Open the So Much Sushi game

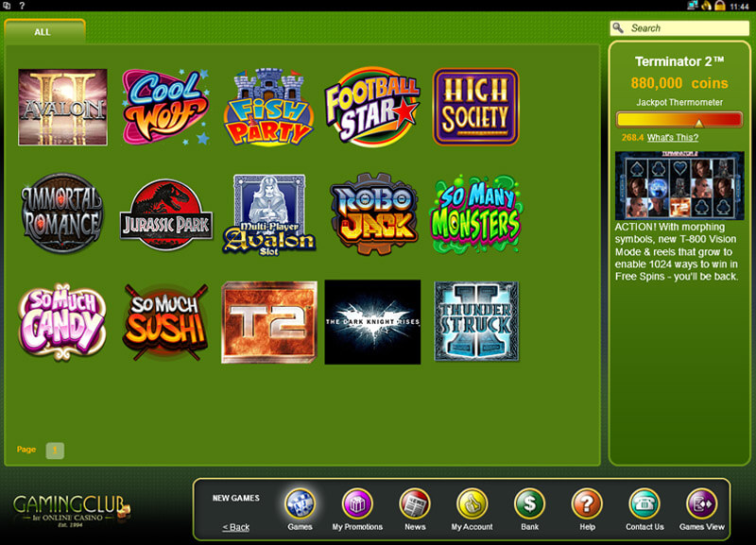(166, 321)
